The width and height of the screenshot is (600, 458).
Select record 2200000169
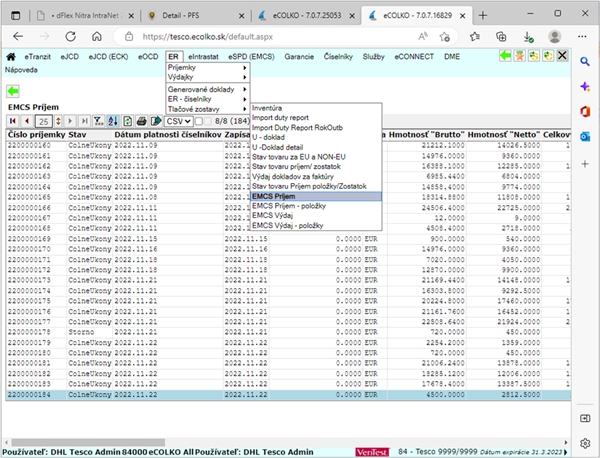click(x=288, y=239)
